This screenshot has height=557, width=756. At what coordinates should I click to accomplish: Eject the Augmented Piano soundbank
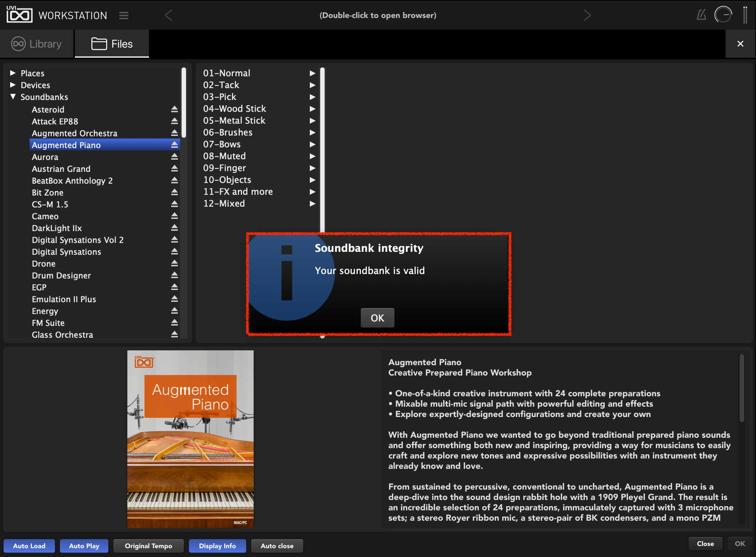pyautogui.click(x=175, y=145)
